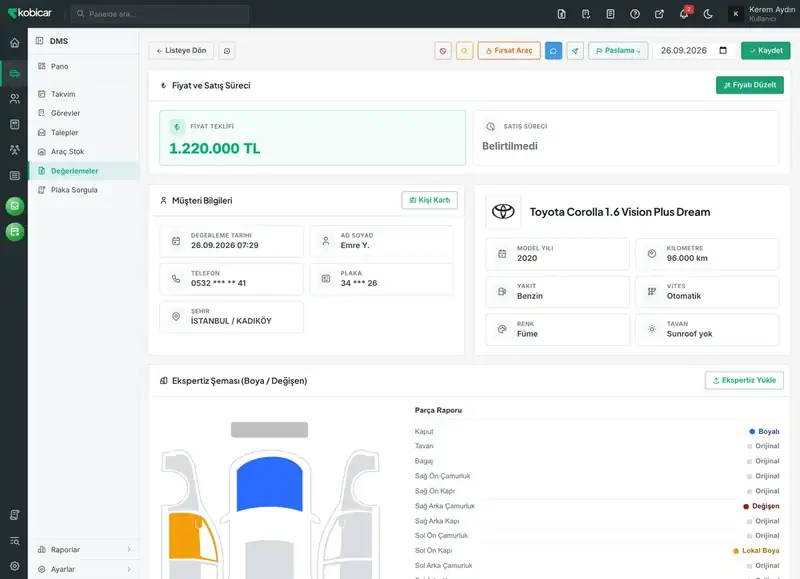The width and height of the screenshot is (800, 579).
Task: Click the Fiyatı Düzelt button
Action: (749, 85)
